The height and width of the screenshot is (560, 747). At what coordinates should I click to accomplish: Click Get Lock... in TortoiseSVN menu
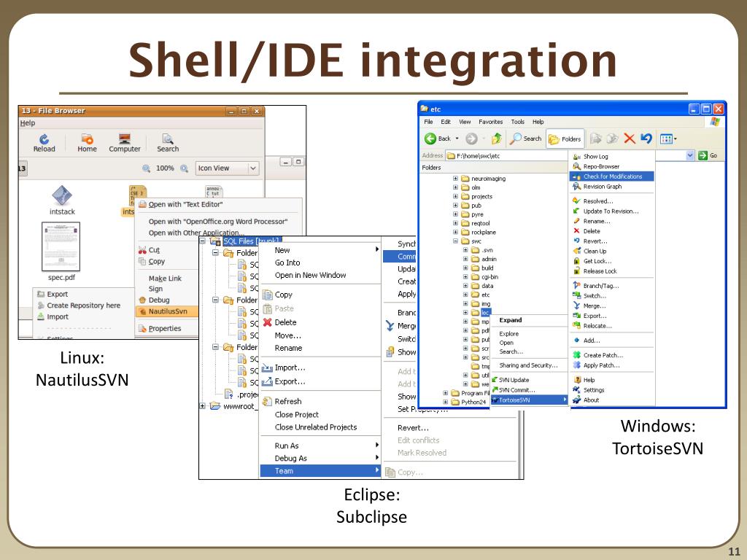597,261
